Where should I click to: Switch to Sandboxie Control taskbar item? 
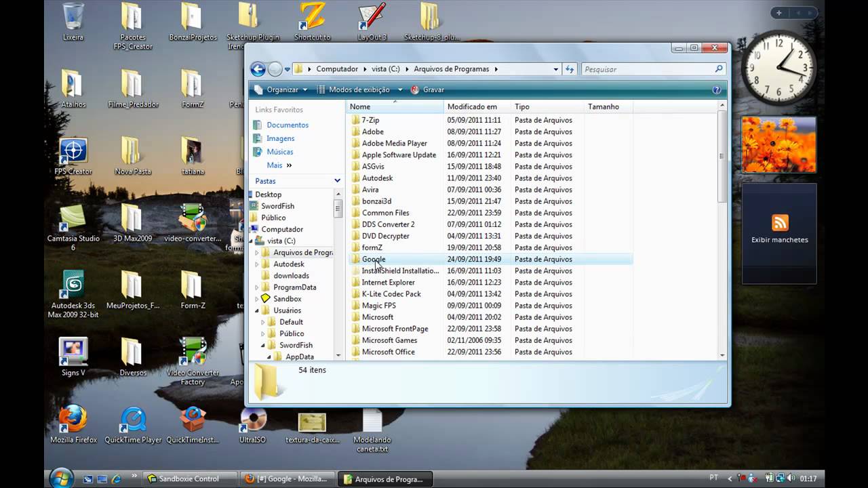click(x=191, y=479)
